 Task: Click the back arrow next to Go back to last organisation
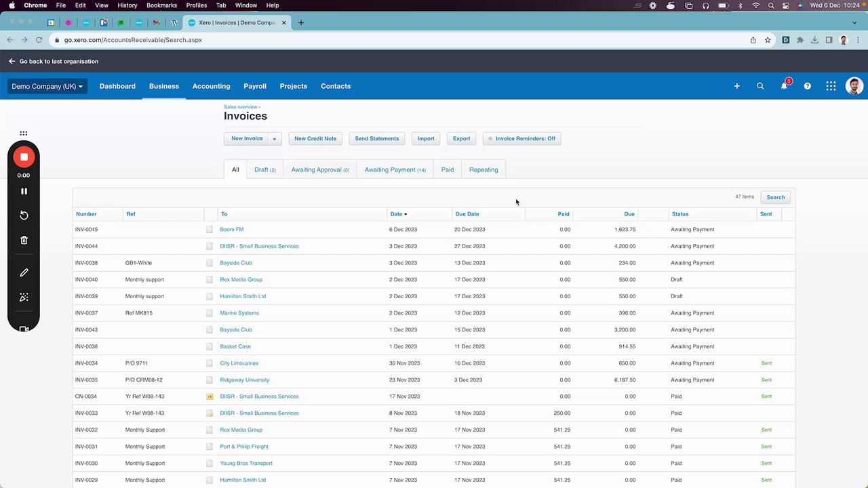coord(12,61)
